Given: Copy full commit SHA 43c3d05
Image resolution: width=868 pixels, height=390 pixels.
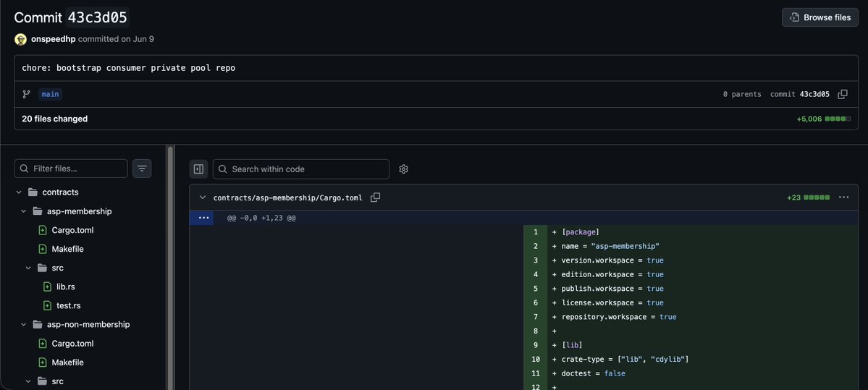Looking at the screenshot, I should (x=843, y=94).
